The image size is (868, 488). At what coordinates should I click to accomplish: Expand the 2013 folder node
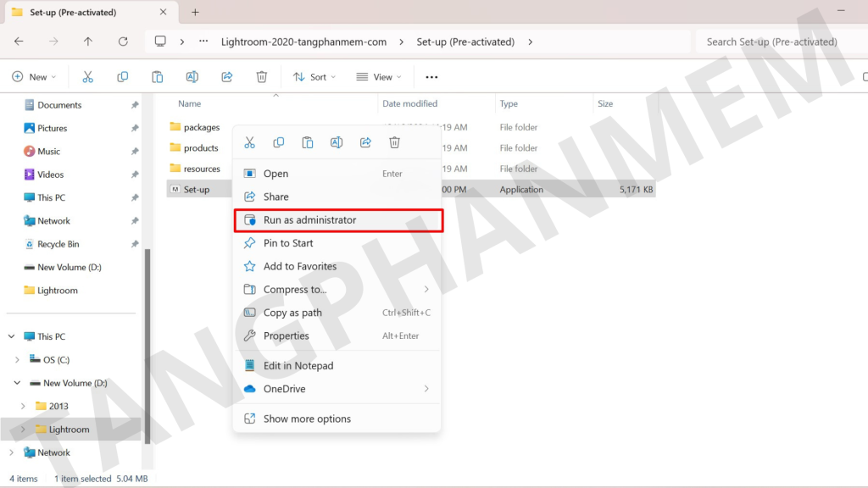[x=23, y=406]
